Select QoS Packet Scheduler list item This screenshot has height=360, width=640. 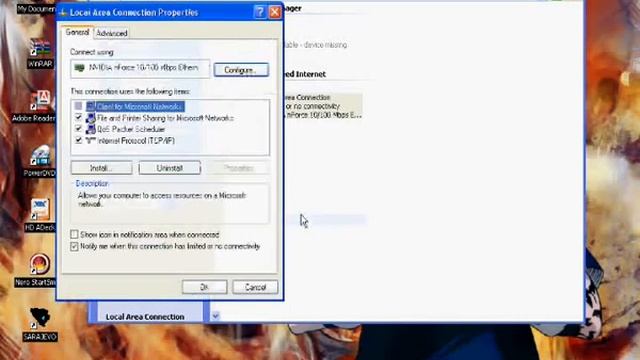[x=131, y=129]
